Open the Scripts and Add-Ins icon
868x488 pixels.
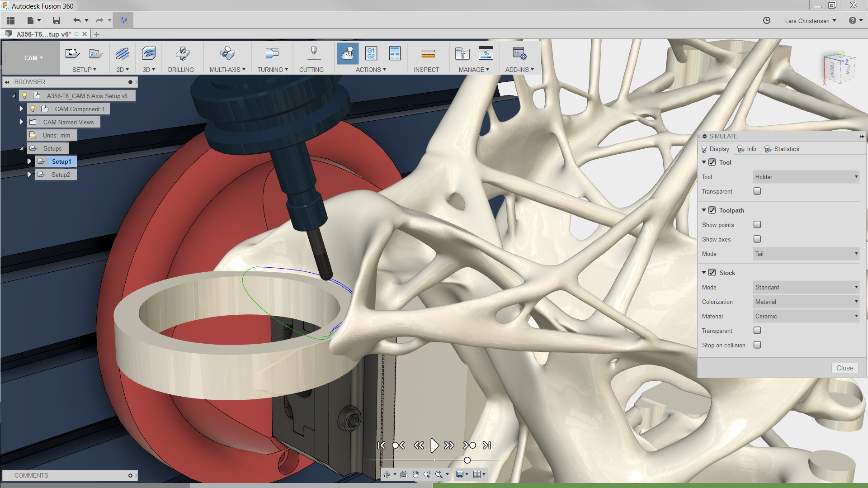pyautogui.click(x=519, y=53)
